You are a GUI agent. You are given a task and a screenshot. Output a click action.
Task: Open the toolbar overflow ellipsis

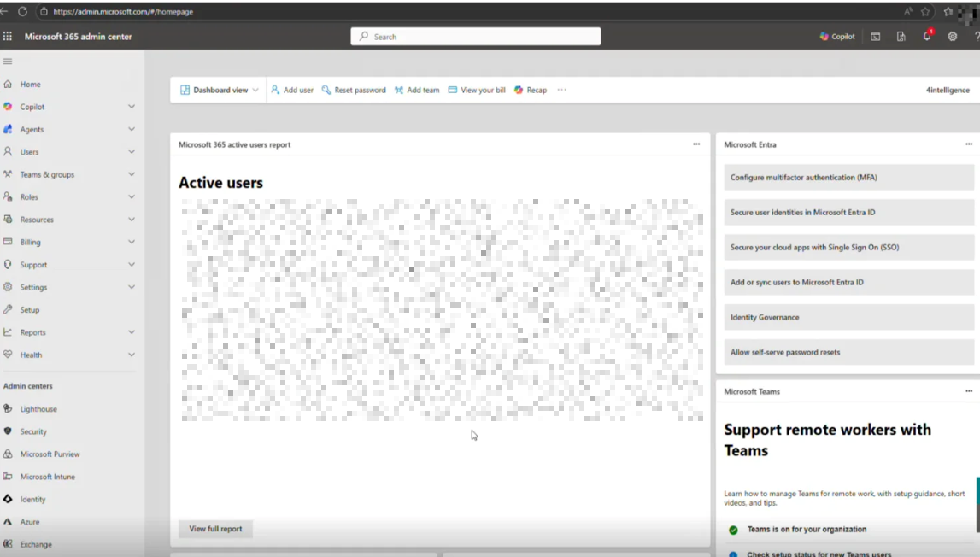562,90
